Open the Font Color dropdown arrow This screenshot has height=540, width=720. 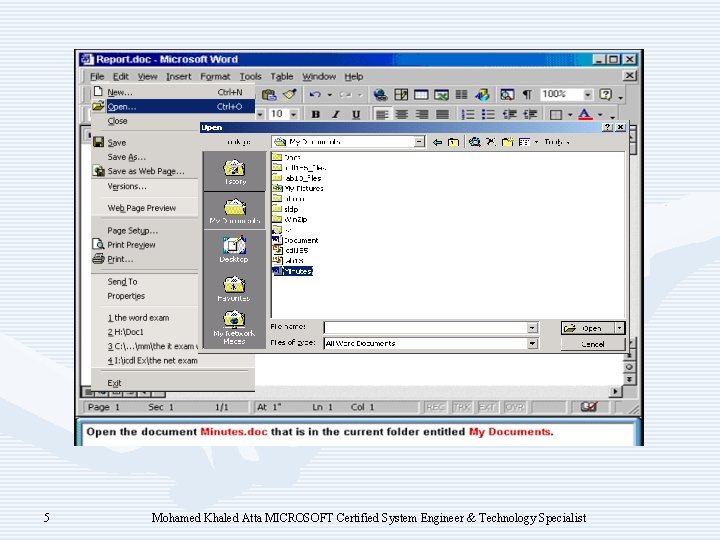(x=600, y=114)
